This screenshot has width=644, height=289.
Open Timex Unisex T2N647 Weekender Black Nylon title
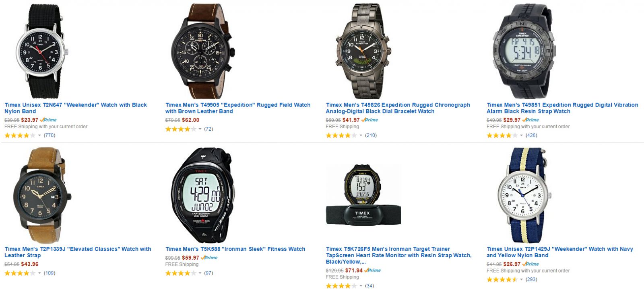[x=76, y=108]
